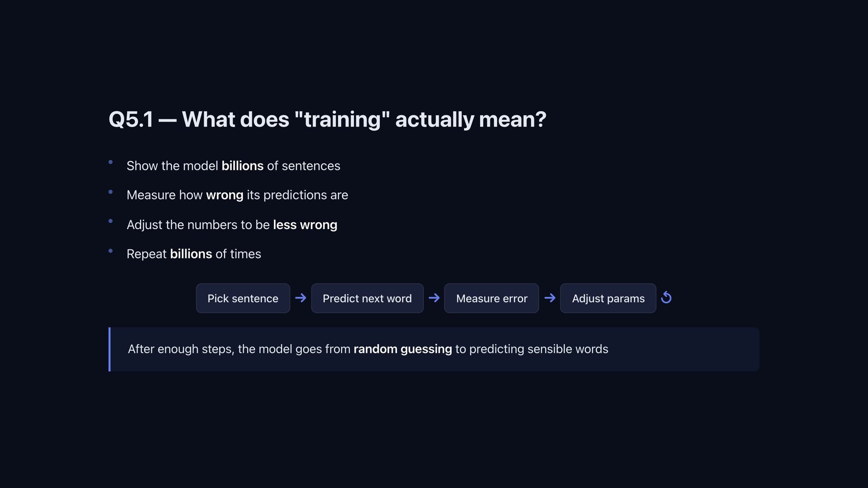Click the bold text less wrong

point(305,225)
